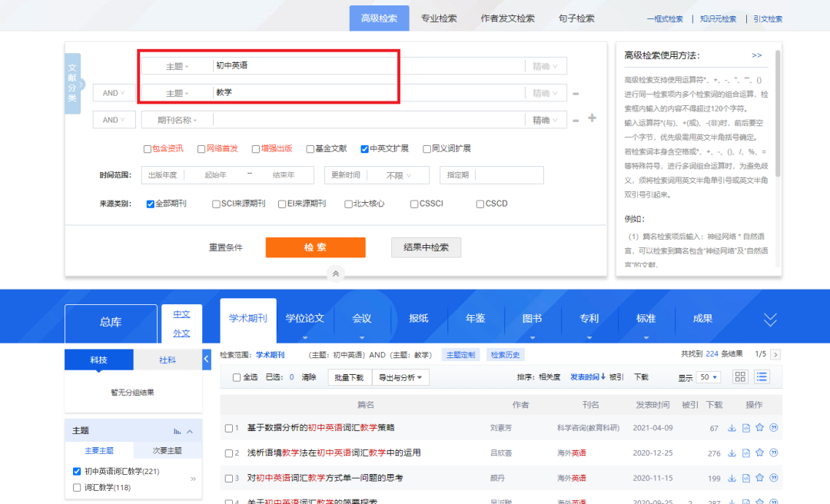Viewport: 830px width, 504px height.
Task: Go to next results page arrow
Action: click(775, 355)
